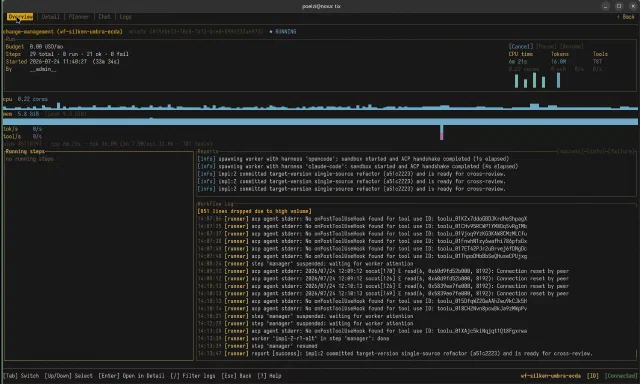This screenshot has width=640, height=384.
Task: Click wf-silken-umbra-ecda in status bar
Action: pyautogui.click(x=551, y=375)
